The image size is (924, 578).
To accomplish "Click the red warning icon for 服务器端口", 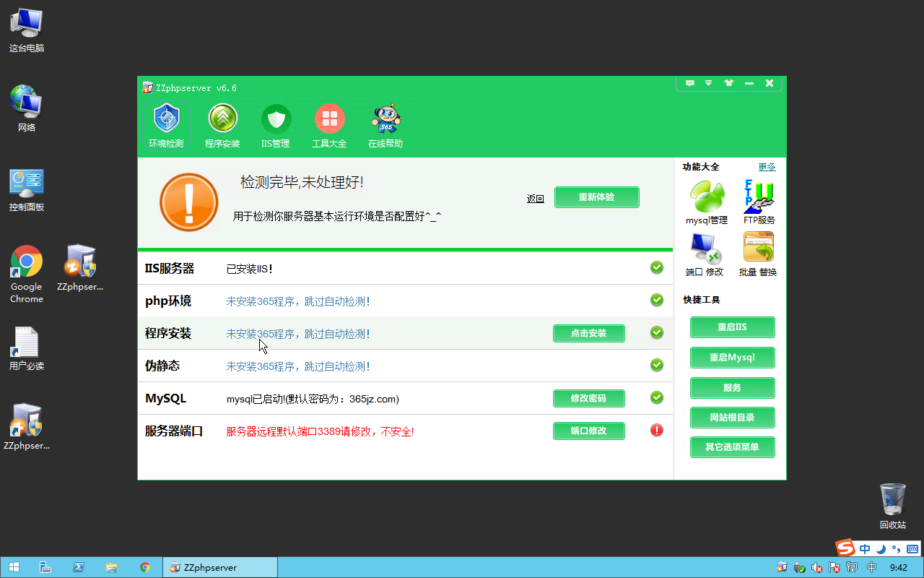I will [x=657, y=430].
